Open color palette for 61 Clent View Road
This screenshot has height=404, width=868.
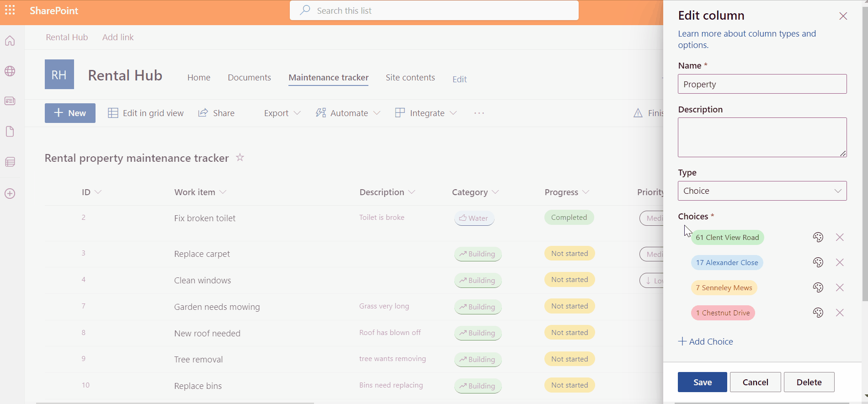[818, 237]
